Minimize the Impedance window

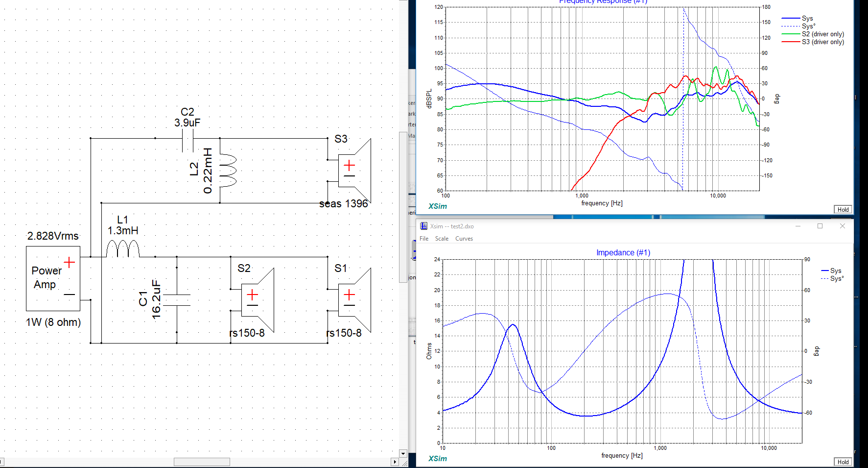tap(798, 226)
